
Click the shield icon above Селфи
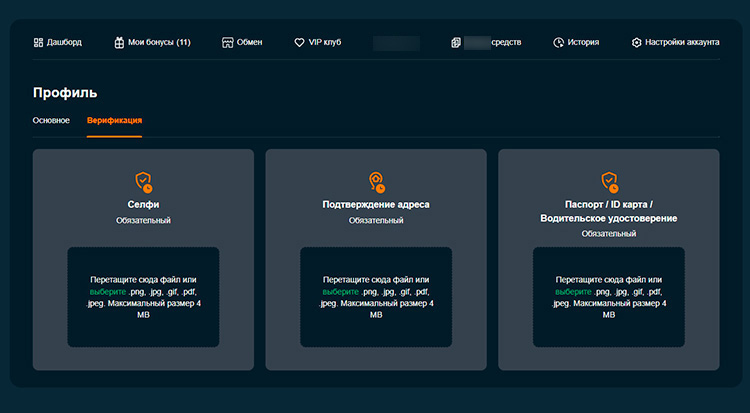coord(143,182)
